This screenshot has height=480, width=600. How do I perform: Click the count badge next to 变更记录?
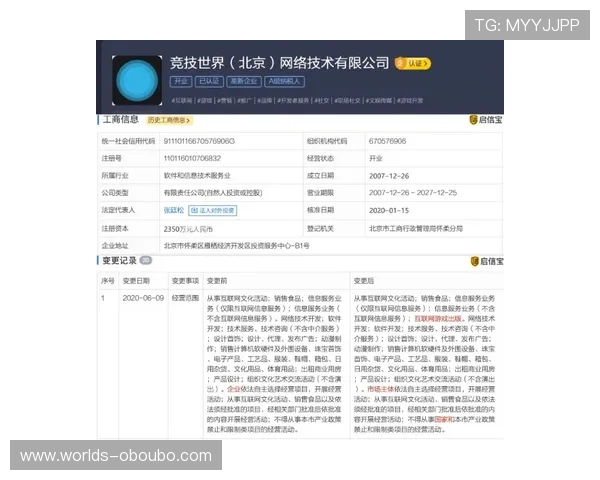(146, 260)
